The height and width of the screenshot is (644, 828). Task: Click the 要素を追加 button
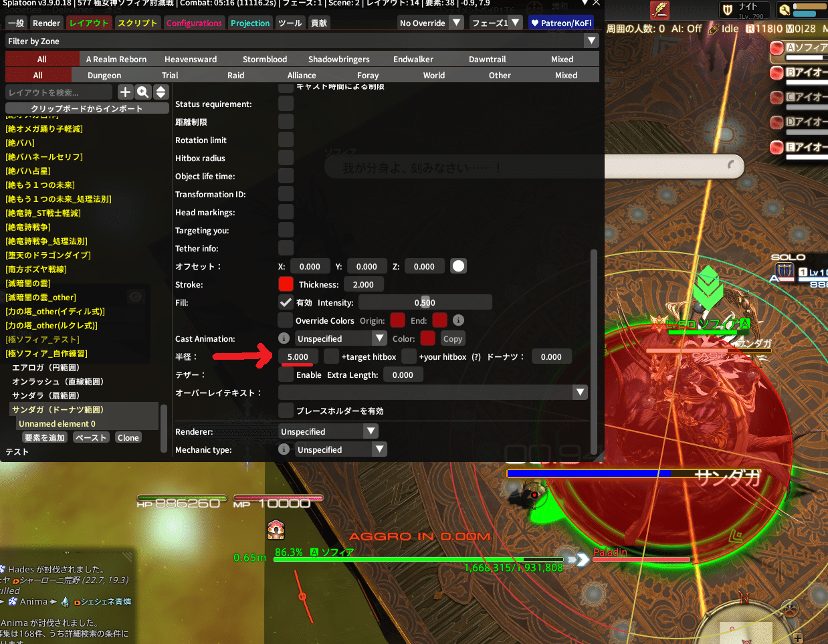(45, 437)
